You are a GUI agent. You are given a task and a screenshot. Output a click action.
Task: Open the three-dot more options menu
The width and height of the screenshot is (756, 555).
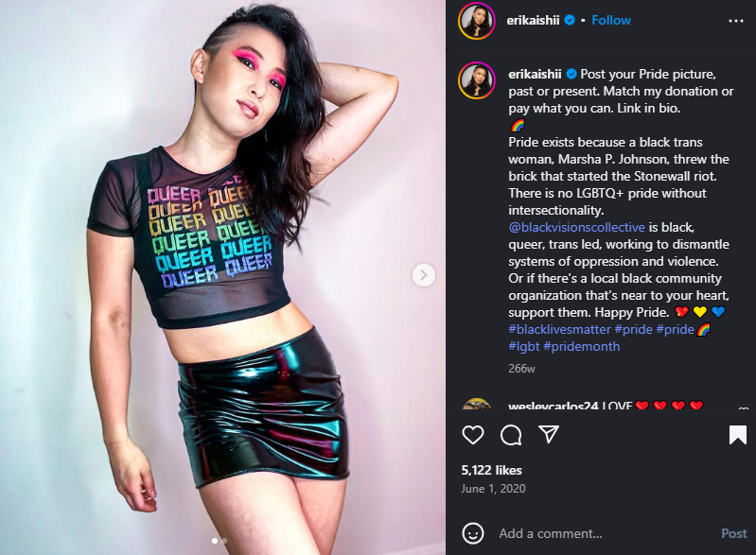coord(736,21)
